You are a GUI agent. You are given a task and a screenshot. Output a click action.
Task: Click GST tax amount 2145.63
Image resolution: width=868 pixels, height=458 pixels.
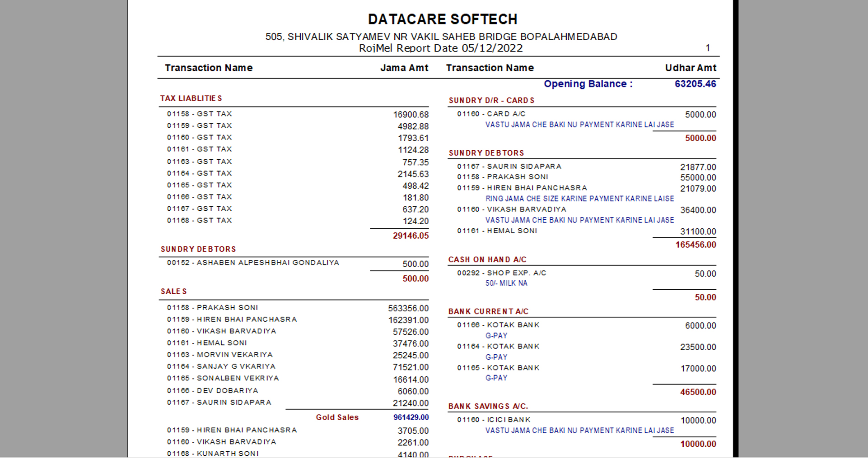pos(413,174)
